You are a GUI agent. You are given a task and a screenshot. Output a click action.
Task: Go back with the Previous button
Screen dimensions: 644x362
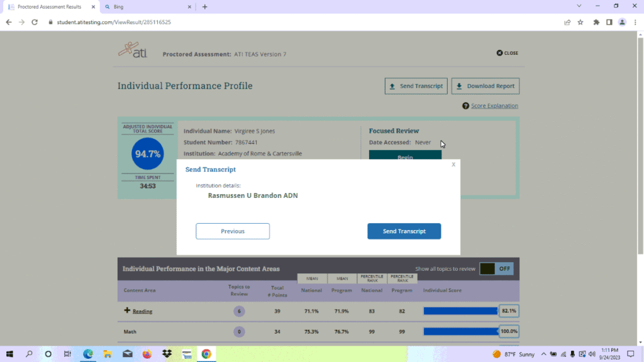[x=233, y=231]
